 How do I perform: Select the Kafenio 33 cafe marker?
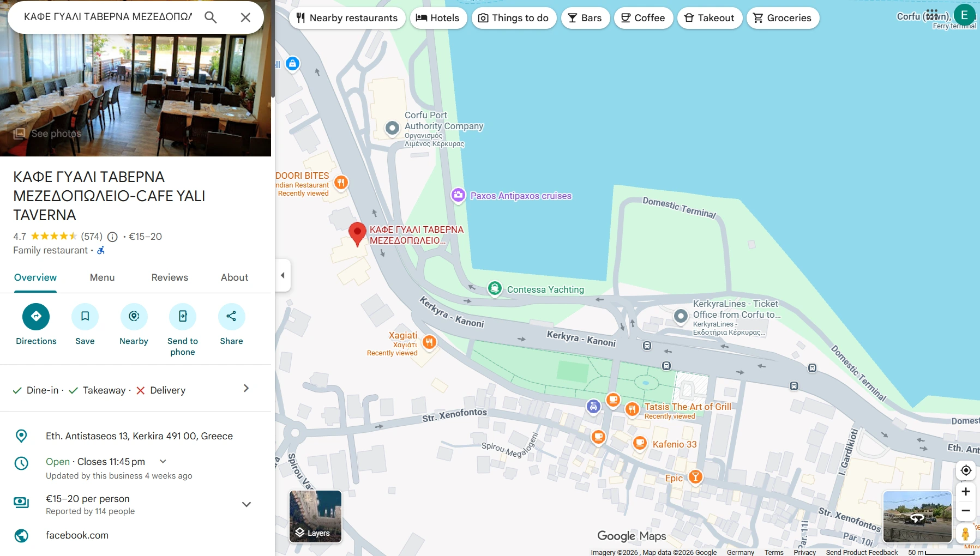click(x=640, y=443)
